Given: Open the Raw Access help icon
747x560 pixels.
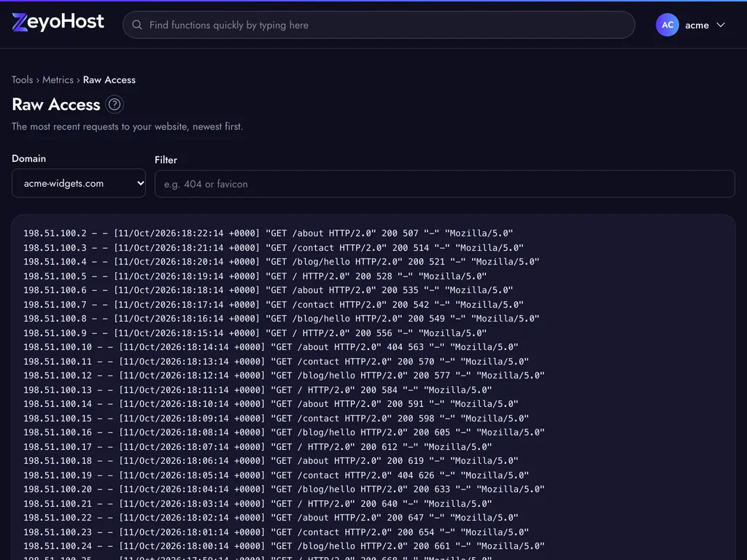Looking at the screenshot, I should [x=115, y=104].
